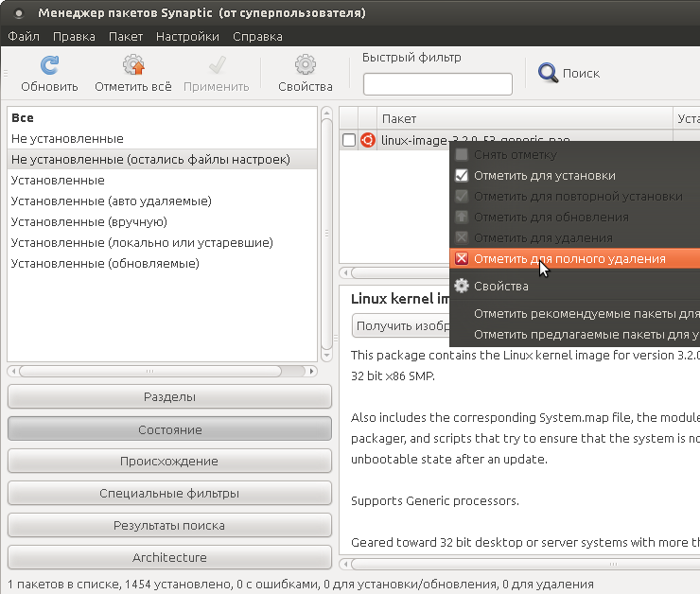The width and height of the screenshot is (700, 594).
Task: Click the Поиск magnifier icon
Action: [548, 73]
